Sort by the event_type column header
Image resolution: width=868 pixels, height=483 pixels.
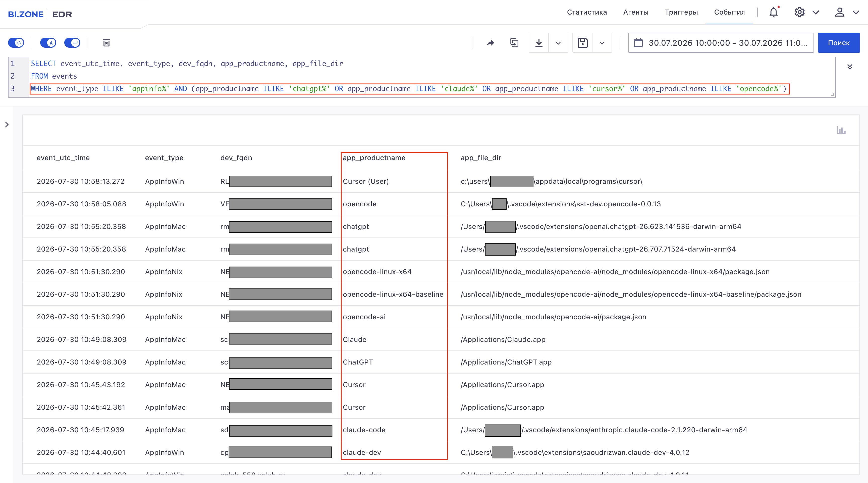[164, 158]
